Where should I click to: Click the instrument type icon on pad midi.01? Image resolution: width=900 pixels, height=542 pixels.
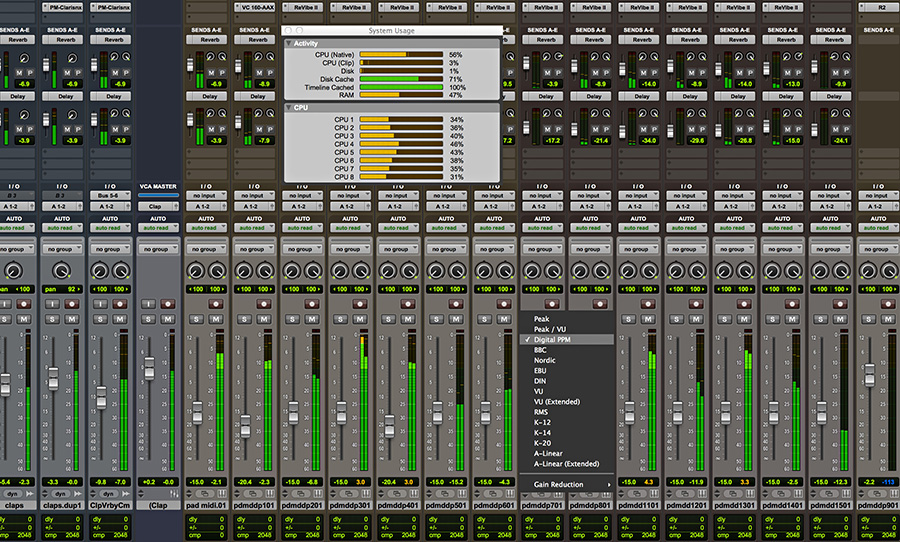(204, 494)
